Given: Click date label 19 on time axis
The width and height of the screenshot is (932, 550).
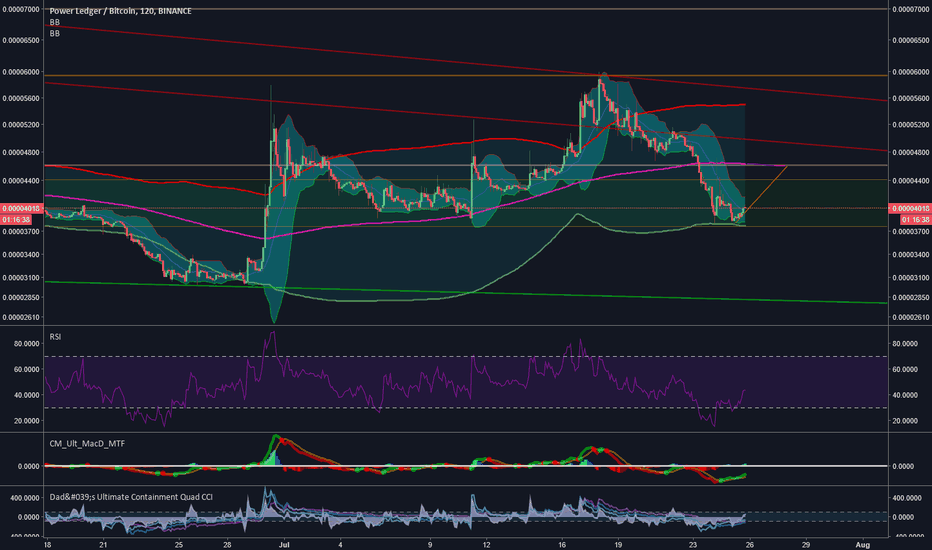Looking at the screenshot, I should [x=618, y=544].
